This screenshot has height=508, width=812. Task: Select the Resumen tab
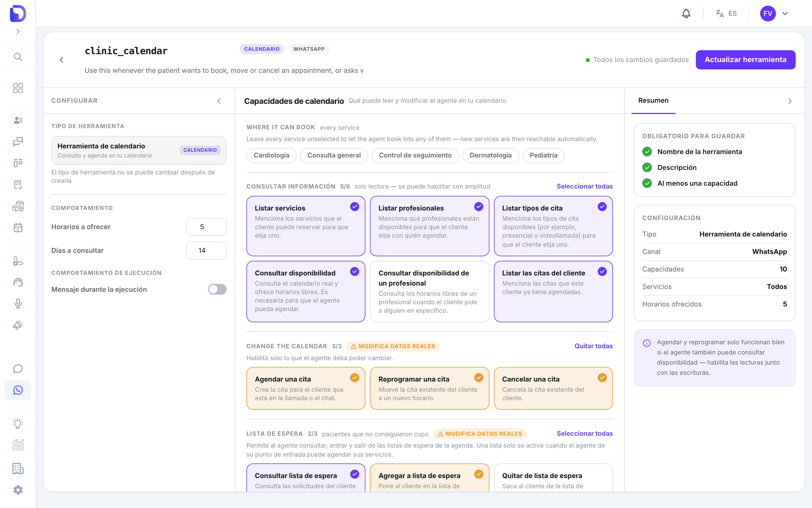click(x=653, y=100)
